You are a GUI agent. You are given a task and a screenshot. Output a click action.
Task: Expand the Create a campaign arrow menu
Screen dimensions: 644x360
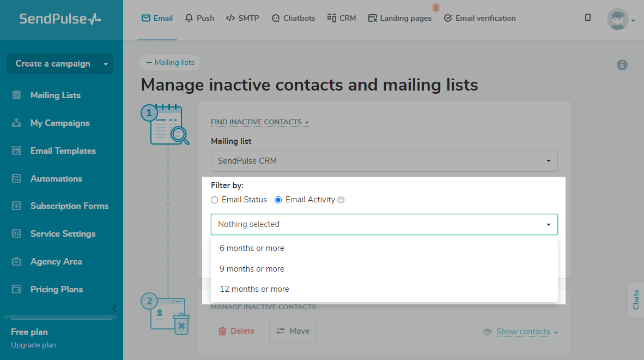105,64
